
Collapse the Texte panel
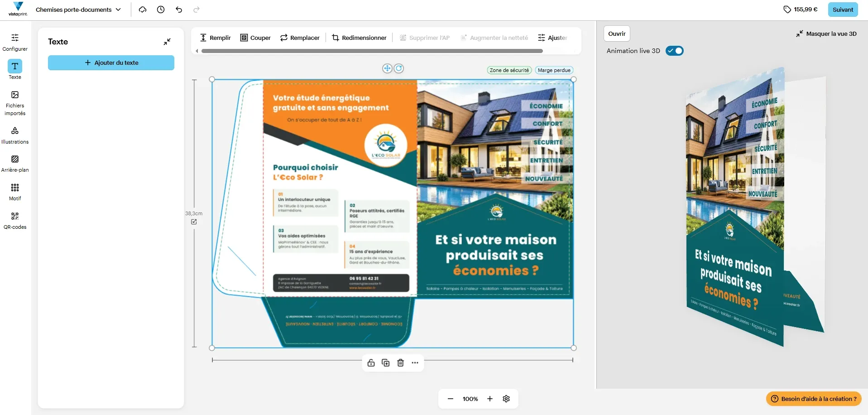[167, 42]
